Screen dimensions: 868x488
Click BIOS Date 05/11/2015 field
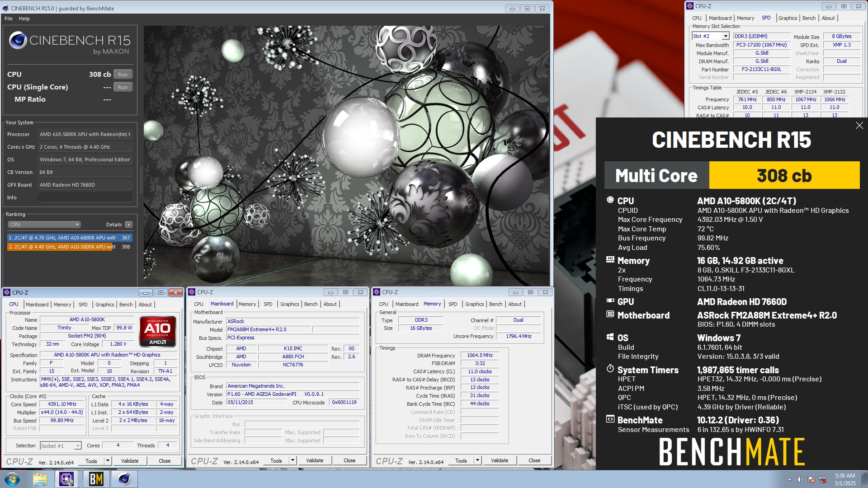tap(256, 403)
